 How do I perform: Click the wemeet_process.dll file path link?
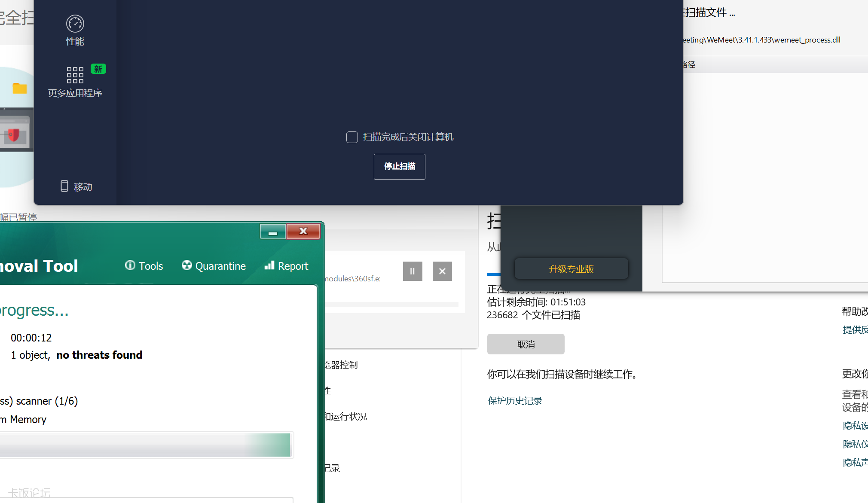coord(761,40)
